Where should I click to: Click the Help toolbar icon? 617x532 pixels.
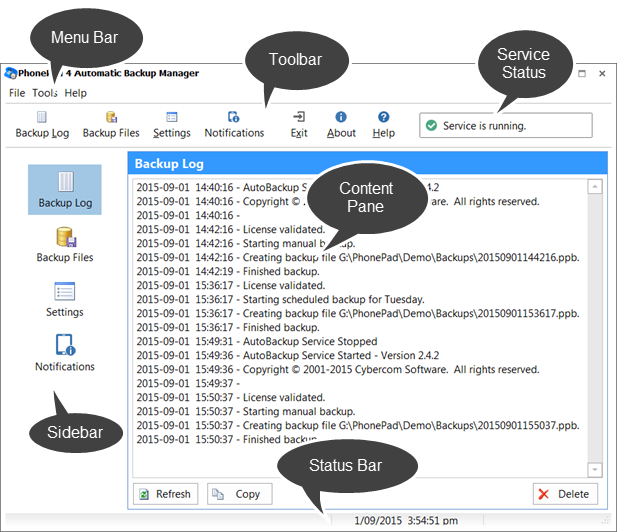384,117
